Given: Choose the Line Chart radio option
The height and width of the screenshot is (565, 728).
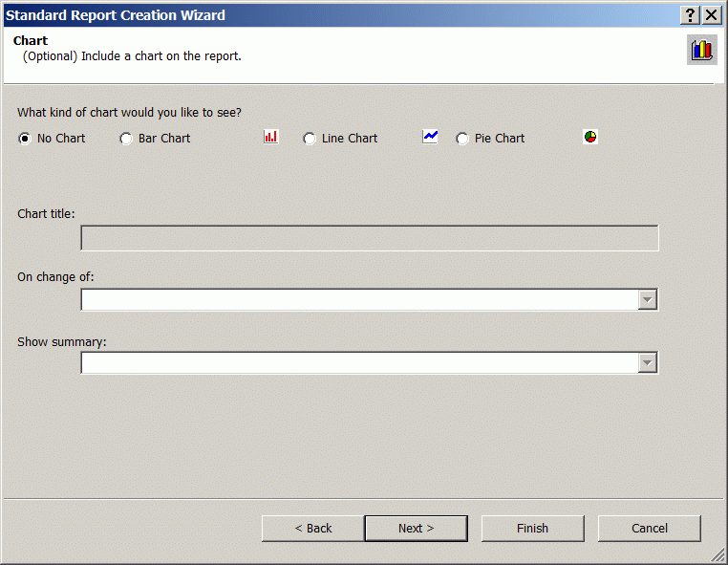Looking at the screenshot, I should (x=310, y=139).
